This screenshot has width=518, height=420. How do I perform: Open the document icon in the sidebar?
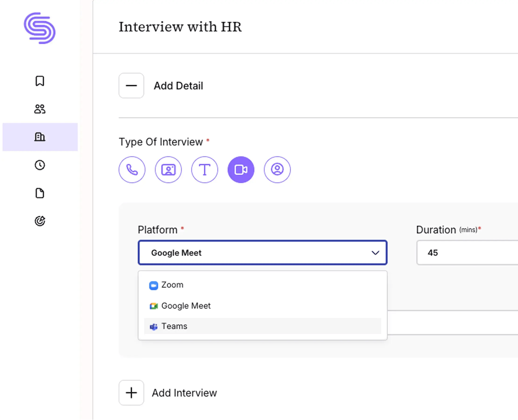click(x=40, y=193)
